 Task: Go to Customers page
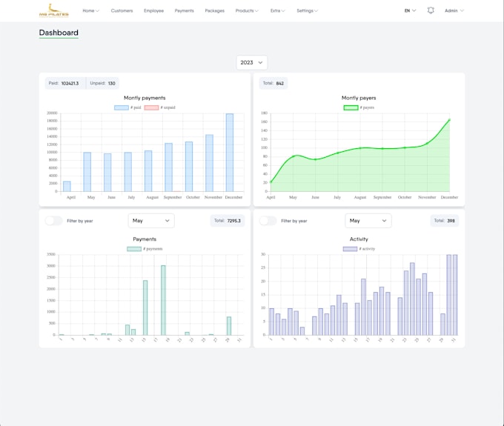[122, 10]
